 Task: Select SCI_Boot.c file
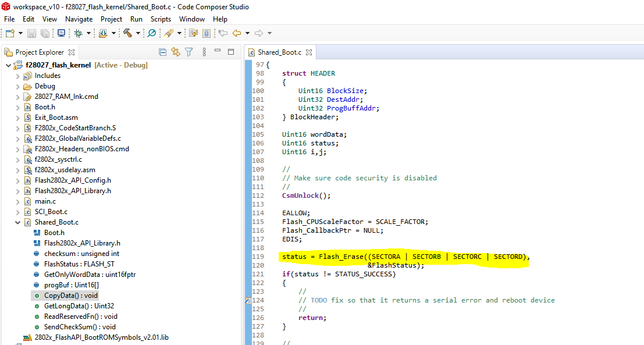pyautogui.click(x=51, y=212)
